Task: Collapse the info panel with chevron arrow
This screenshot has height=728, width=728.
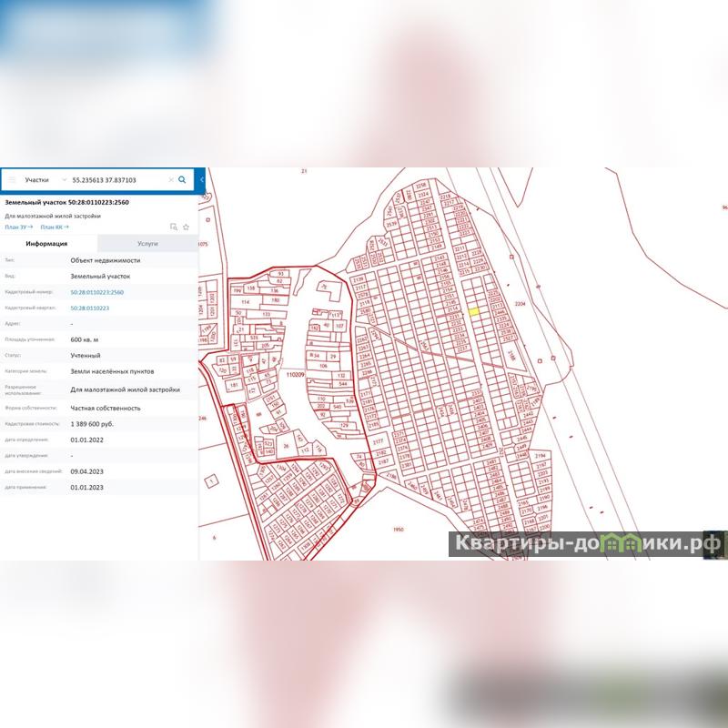Action: [x=202, y=180]
